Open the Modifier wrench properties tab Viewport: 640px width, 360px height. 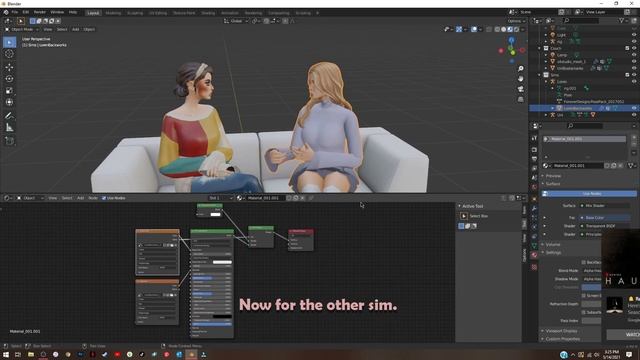(x=534, y=208)
